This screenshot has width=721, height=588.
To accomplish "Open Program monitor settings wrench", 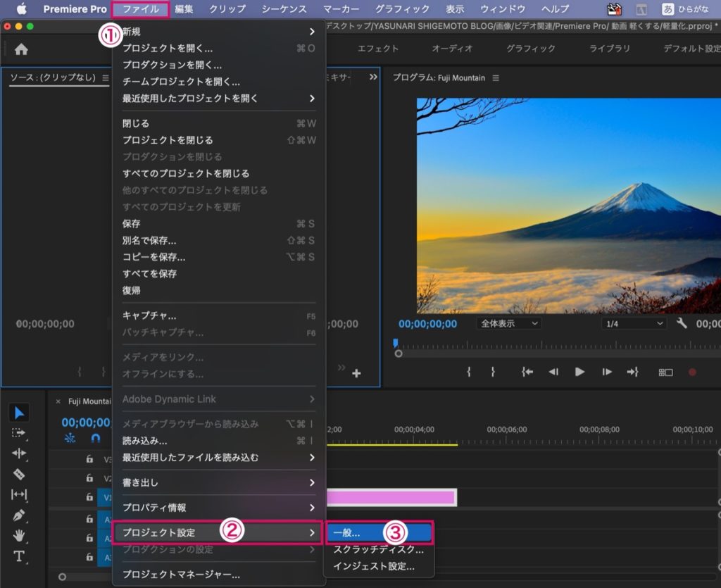I will point(682,324).
